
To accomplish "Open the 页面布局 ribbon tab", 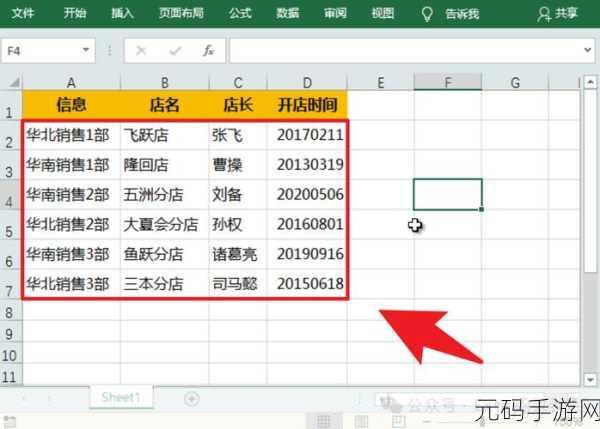I will click(181, 13).
